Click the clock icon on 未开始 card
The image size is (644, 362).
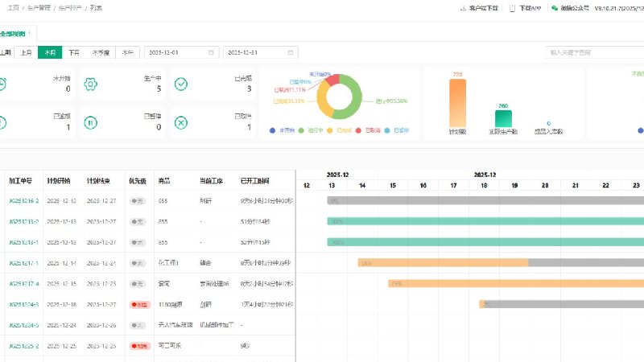pos(2,84)
